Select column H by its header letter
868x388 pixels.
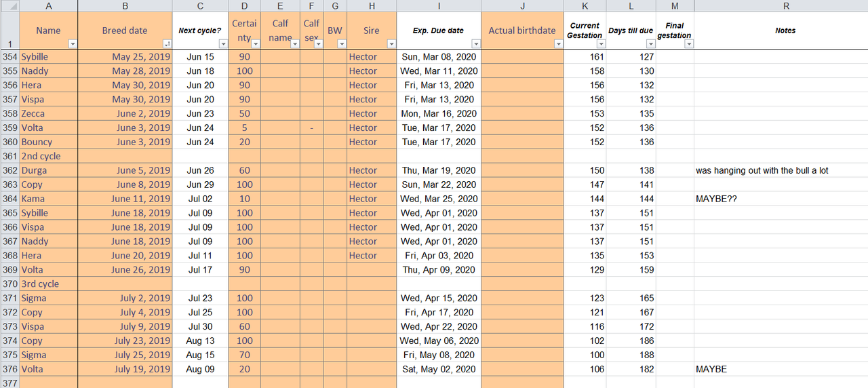click(x=372, y=6)
